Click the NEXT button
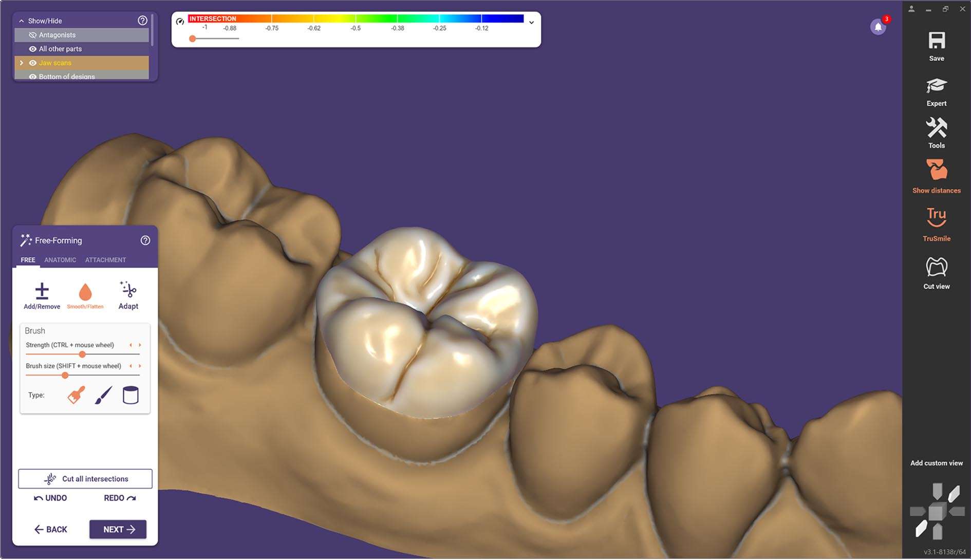Viewport: 971px width, 560px height. click(118, 529)
